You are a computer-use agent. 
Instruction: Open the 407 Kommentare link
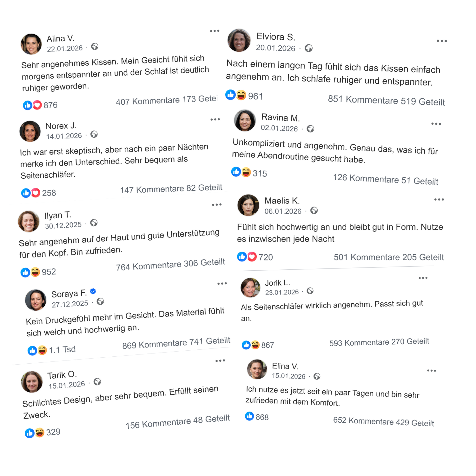tap(148, 101)
